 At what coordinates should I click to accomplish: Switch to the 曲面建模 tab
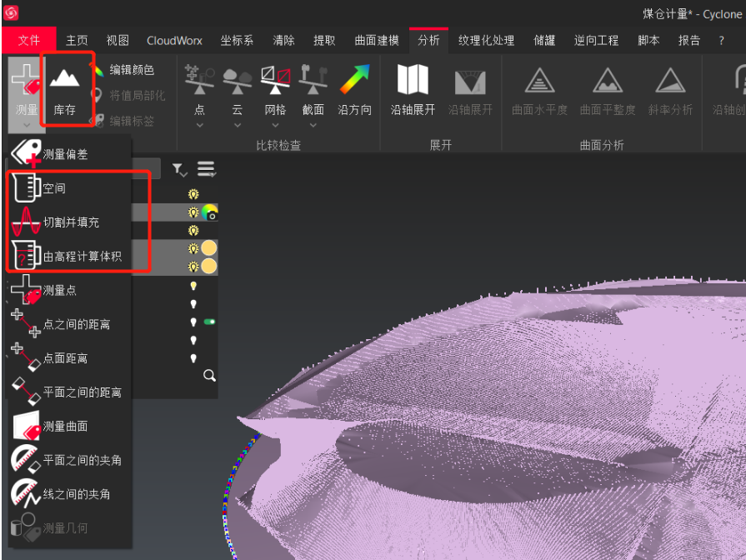[376, 41]
